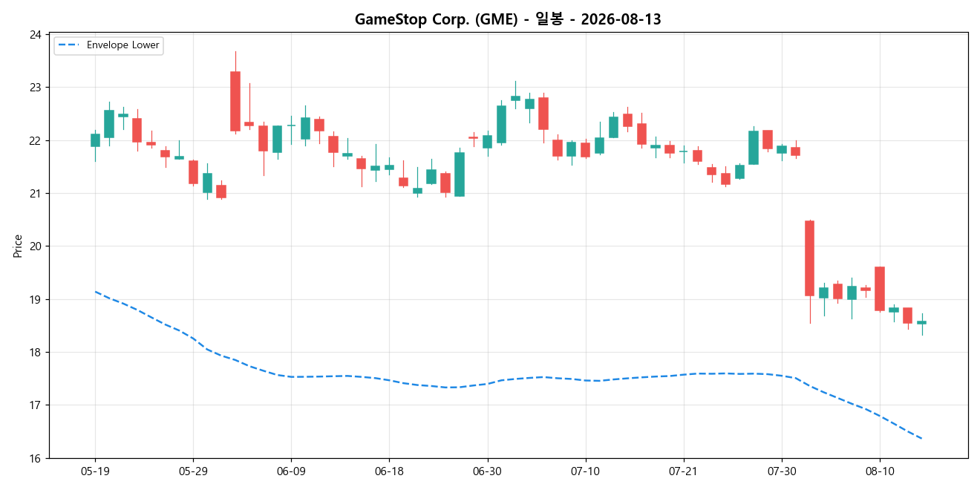This screenshot has width=980, height=490.
Task: Click the 19 y-axis tick label
Action: point(36,299)
